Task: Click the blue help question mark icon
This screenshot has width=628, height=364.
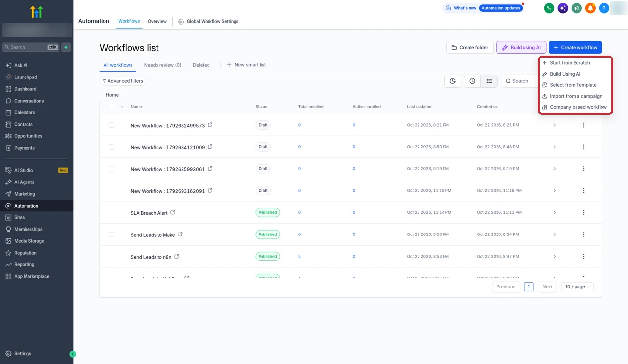Action: 604,8
